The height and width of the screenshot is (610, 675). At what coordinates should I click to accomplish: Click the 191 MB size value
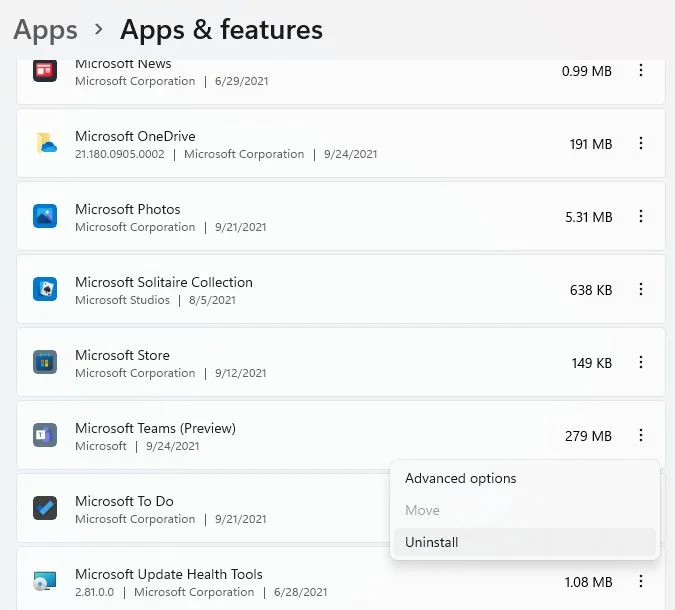pyautogui.click(x=591, y=144)
